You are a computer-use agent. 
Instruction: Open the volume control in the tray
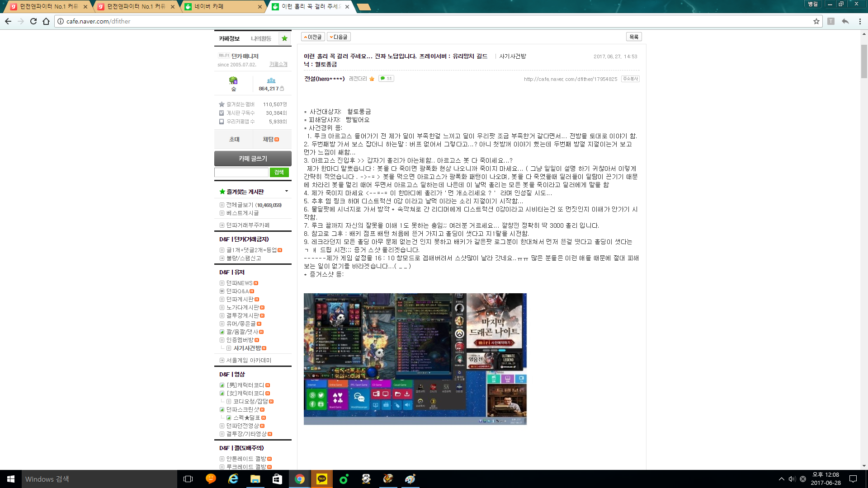(792, 479)
